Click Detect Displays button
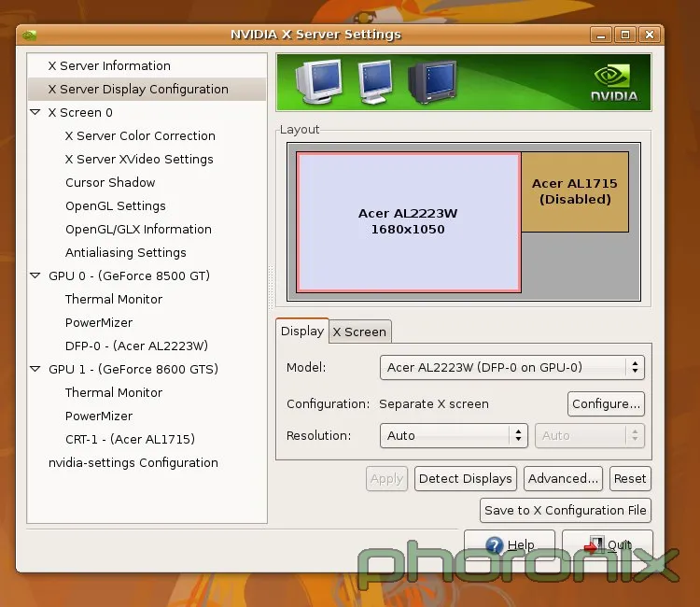 coord(465,478)
